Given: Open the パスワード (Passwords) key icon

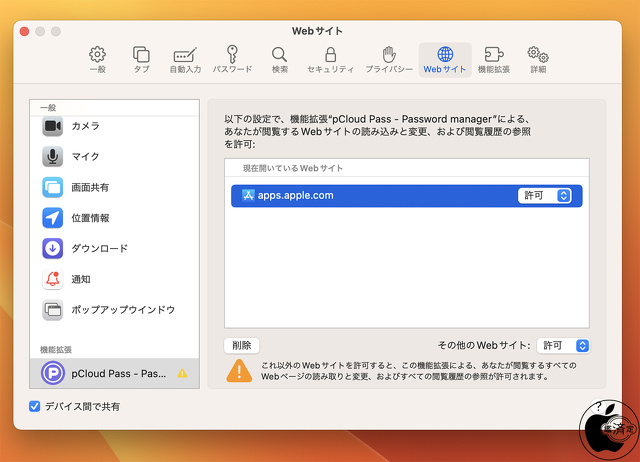Looking at the screenshot, I should (x=232, y=60).
